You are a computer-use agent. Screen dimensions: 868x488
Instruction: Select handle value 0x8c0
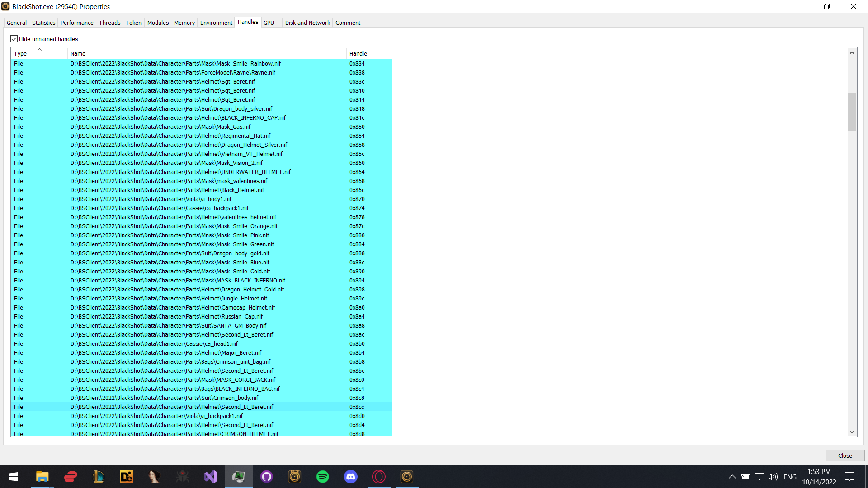coord(357,380)
